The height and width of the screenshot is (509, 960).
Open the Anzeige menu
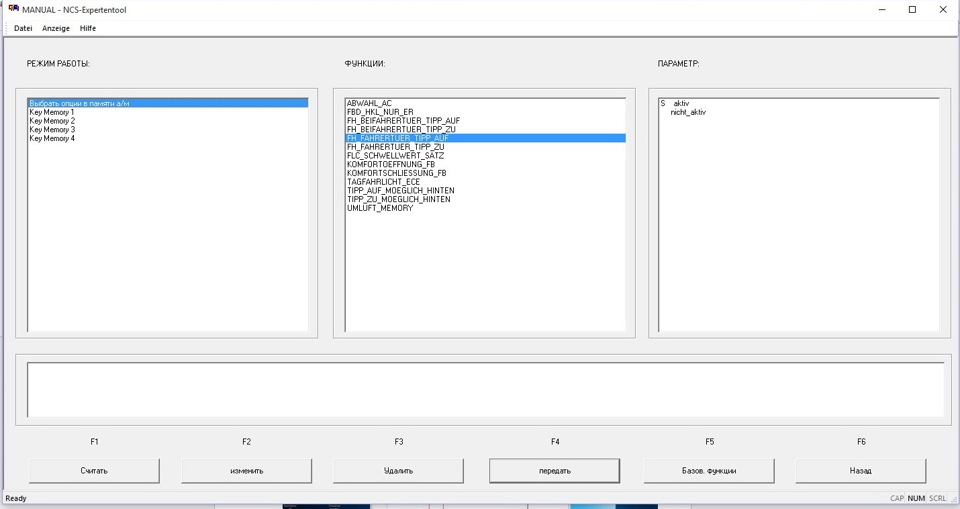click(56, 28)
